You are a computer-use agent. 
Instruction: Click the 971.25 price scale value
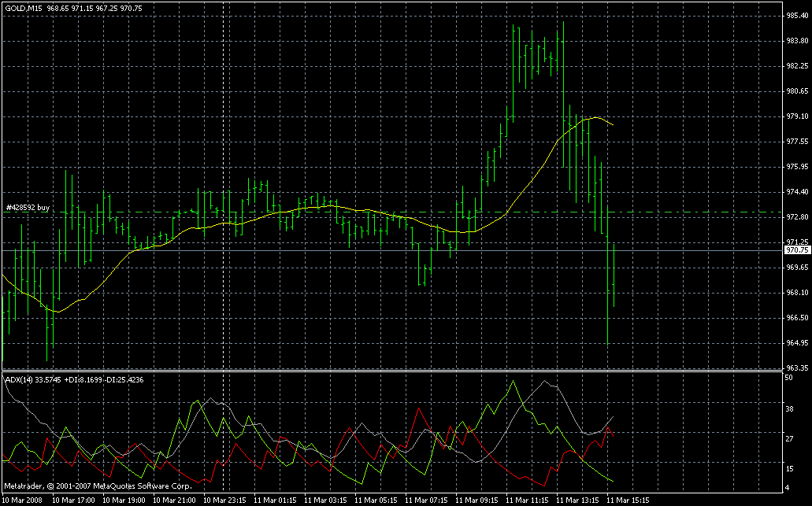coord(797,242)
